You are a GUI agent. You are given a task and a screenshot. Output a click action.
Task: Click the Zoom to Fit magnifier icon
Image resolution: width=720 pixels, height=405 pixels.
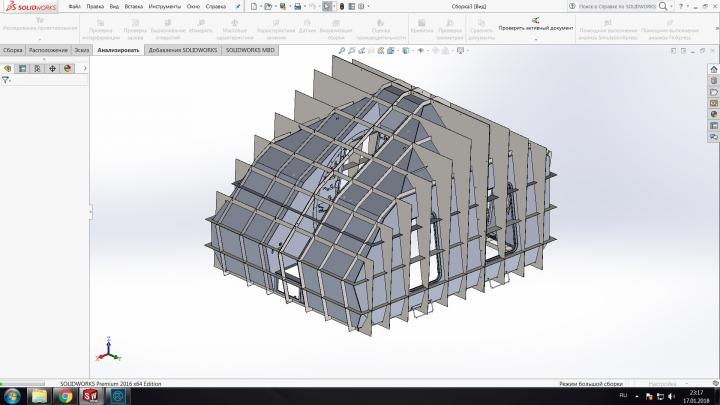coord(342,51)
